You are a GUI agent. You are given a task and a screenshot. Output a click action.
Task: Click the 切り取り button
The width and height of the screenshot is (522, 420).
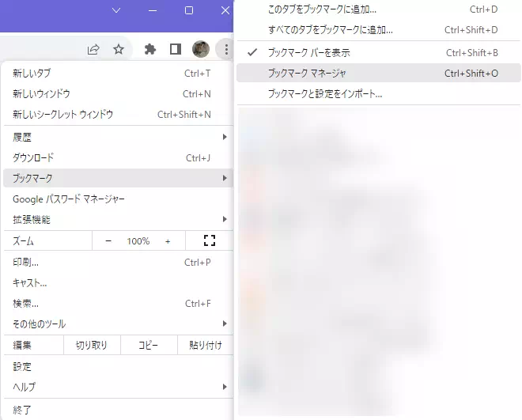91,345
